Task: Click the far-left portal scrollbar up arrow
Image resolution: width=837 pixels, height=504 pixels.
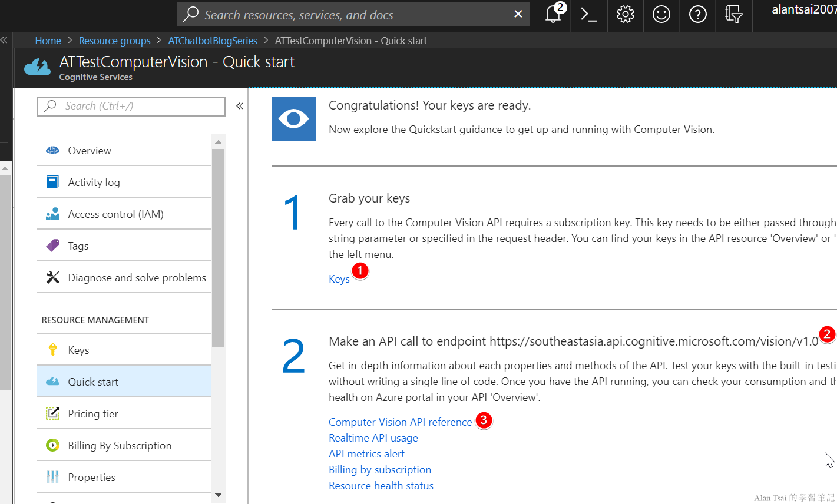Action: [5, 168]
